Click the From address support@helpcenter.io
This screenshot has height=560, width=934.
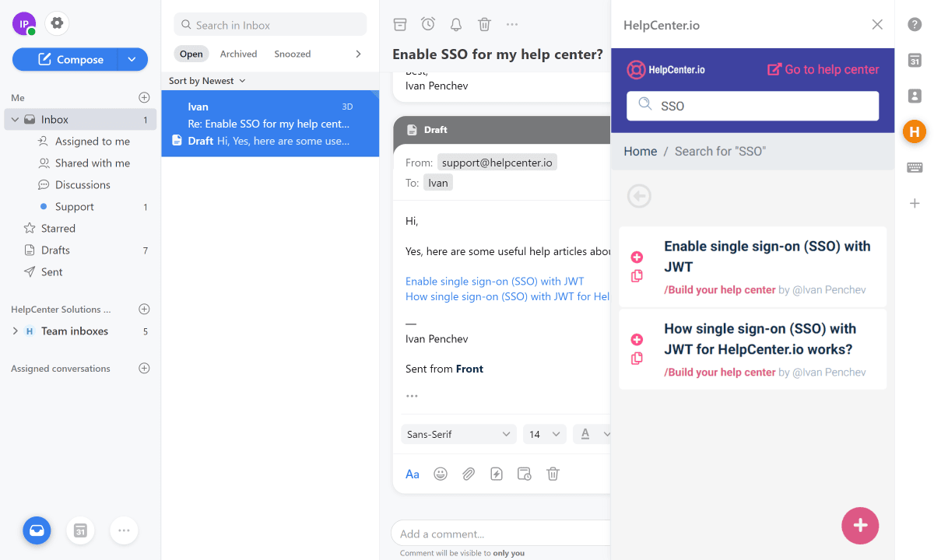pyautogui.click(x=497, y=163)
